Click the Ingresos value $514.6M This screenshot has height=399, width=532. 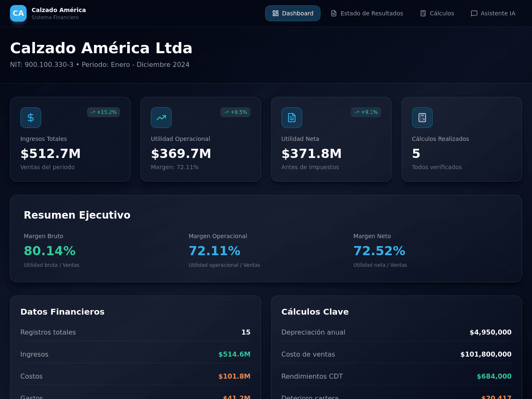[234, 354]
